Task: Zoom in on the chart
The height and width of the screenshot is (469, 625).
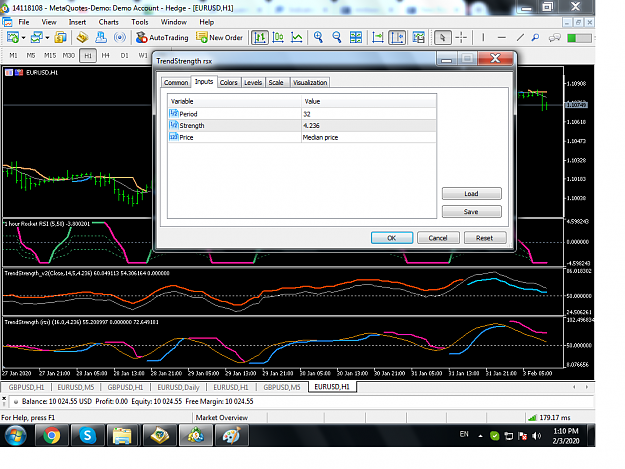Action: tap(318, 37)
